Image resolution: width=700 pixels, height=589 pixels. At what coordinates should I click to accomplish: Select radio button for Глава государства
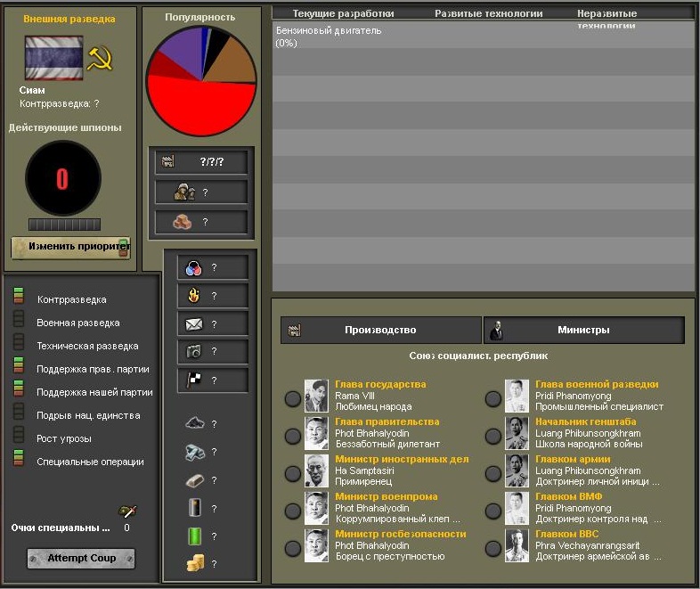292,399
